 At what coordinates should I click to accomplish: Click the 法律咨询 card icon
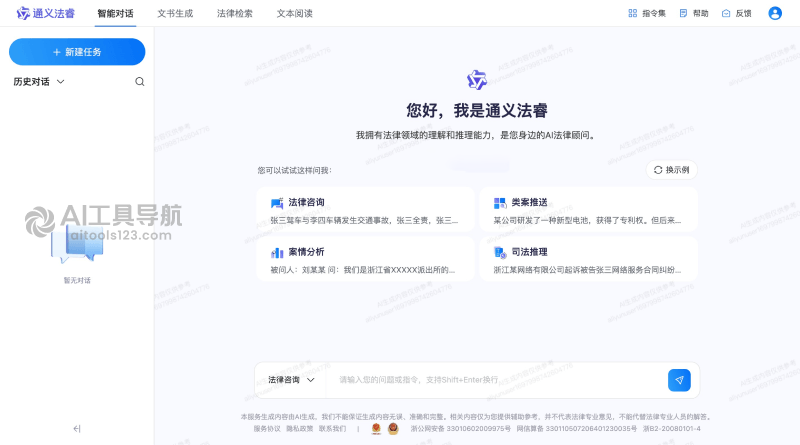[277, 203]
